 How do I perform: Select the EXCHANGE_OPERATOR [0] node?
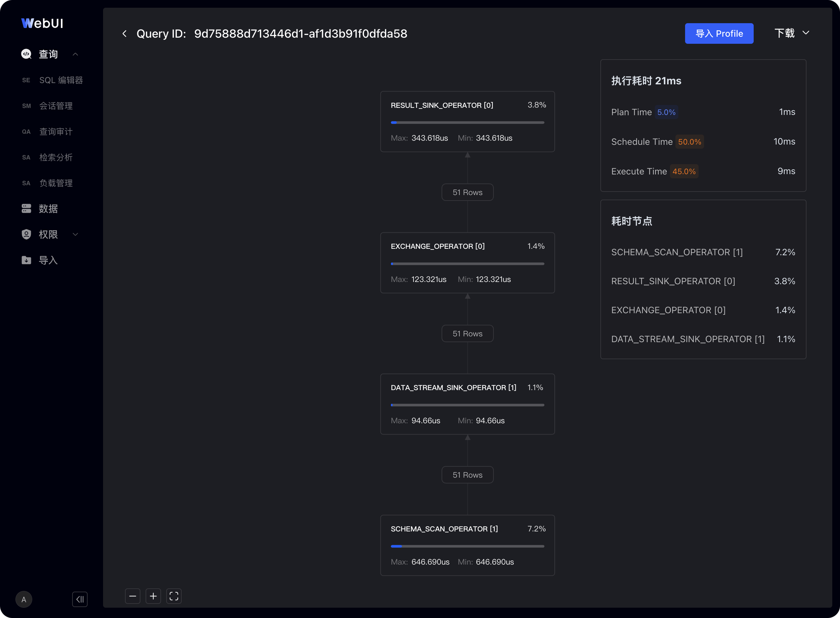coord(468,263)
